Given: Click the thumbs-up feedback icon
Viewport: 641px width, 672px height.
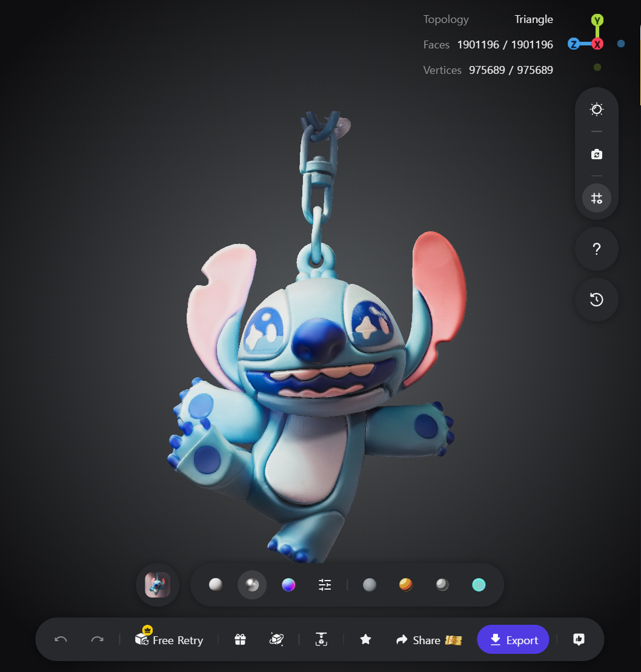Looking at the screenshot, I should click(x=579, y=639).
